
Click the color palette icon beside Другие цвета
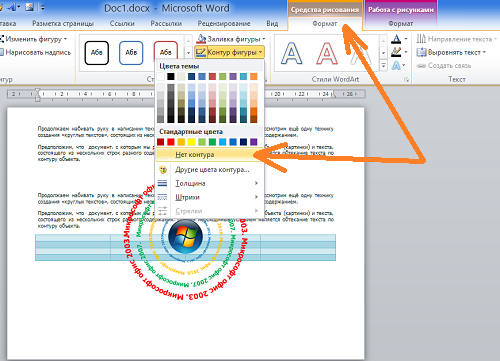pos(163,170)
